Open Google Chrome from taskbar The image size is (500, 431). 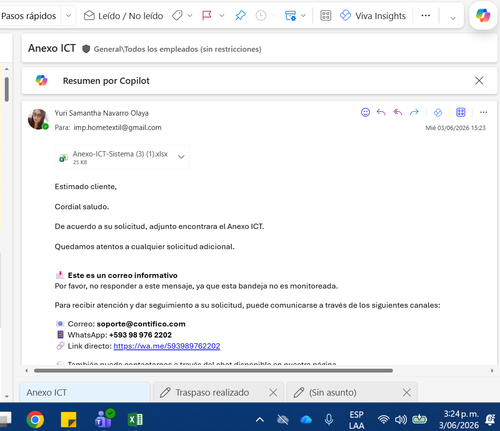[35, 419]
